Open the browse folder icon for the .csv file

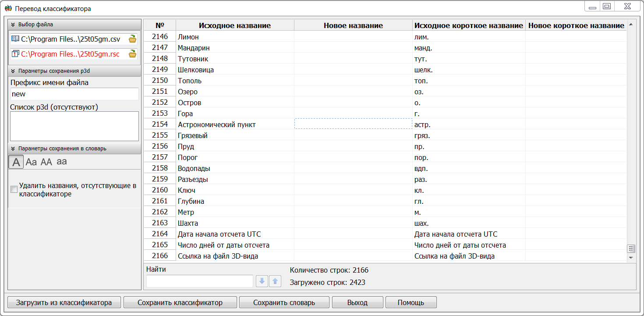tap(132, 39)
